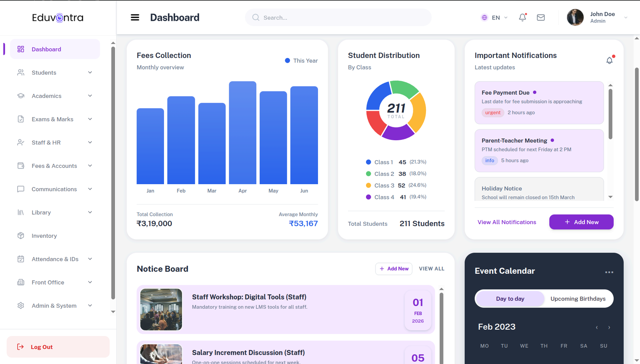
Task: Open the Event Calendar ellipsis menu
Action: pos(609,272)
